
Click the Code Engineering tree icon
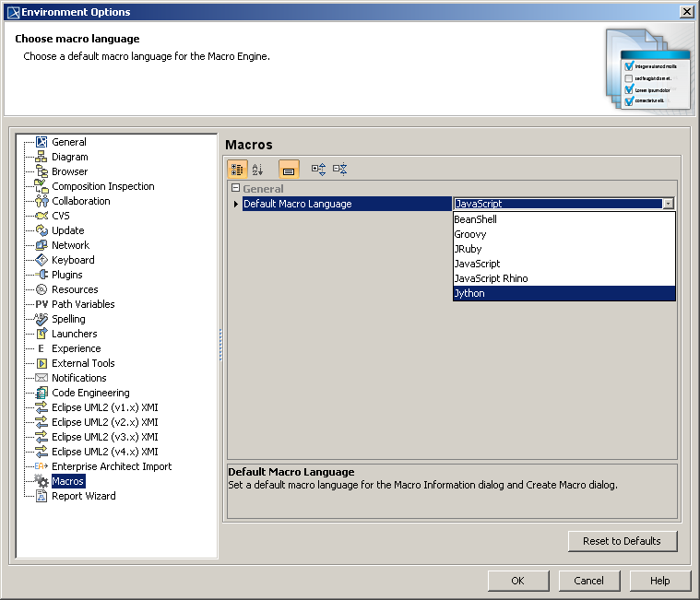click(x=42, y=393)
